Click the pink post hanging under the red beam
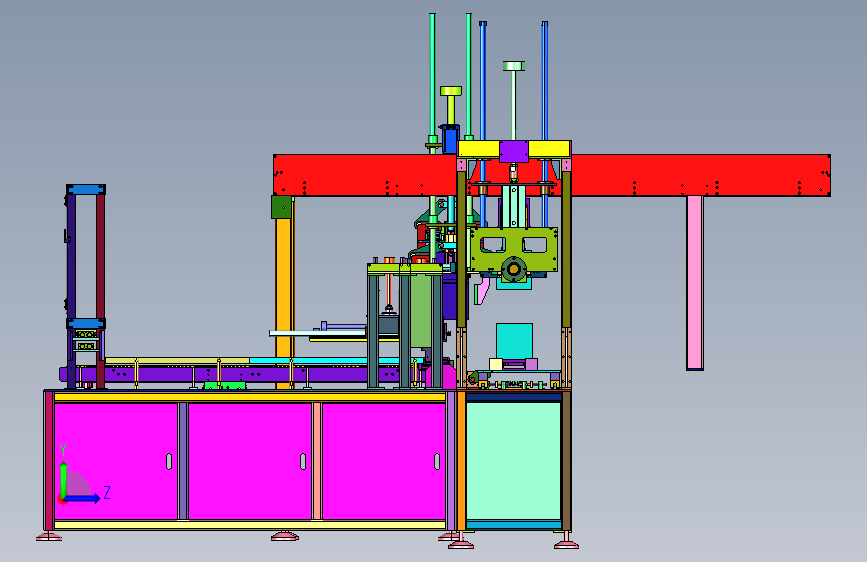 point(695,283)
